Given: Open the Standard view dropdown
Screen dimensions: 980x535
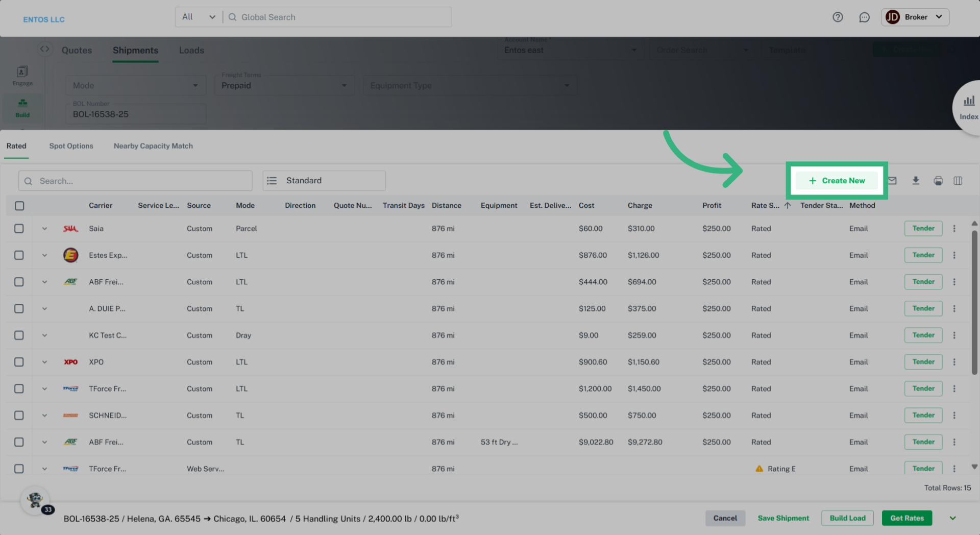Looking at the screenshot, I should pos(324,181).
